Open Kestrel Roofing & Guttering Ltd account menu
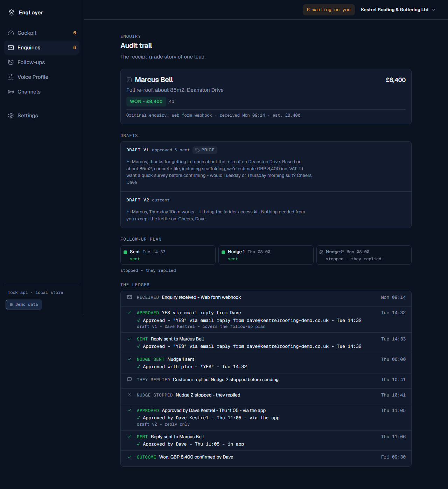Viewport: 448px width, 489px height. coord(398,10)
